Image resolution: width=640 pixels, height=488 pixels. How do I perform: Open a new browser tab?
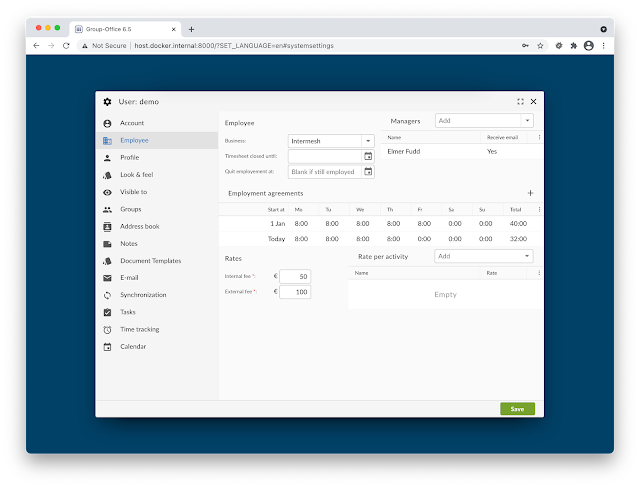point(191,29)
